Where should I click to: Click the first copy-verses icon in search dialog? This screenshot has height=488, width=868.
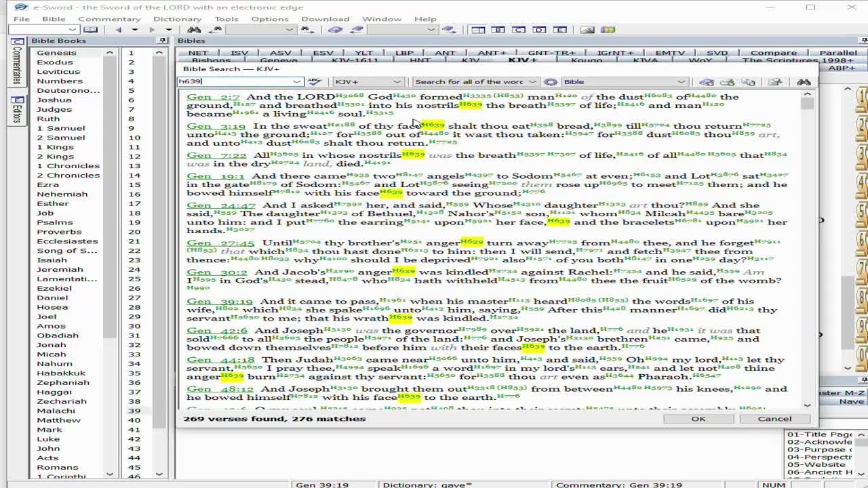click(x=707, y=81)
